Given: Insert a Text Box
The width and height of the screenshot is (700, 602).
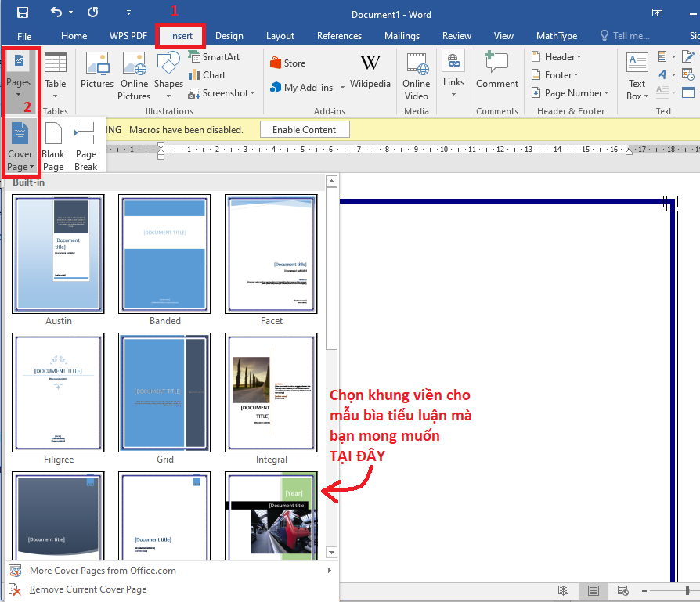Looking at the screenshot, I should pos(637,74).
